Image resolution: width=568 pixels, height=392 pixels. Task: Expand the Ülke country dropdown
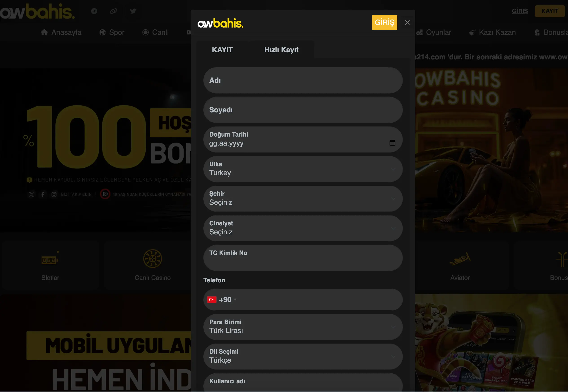303,169
